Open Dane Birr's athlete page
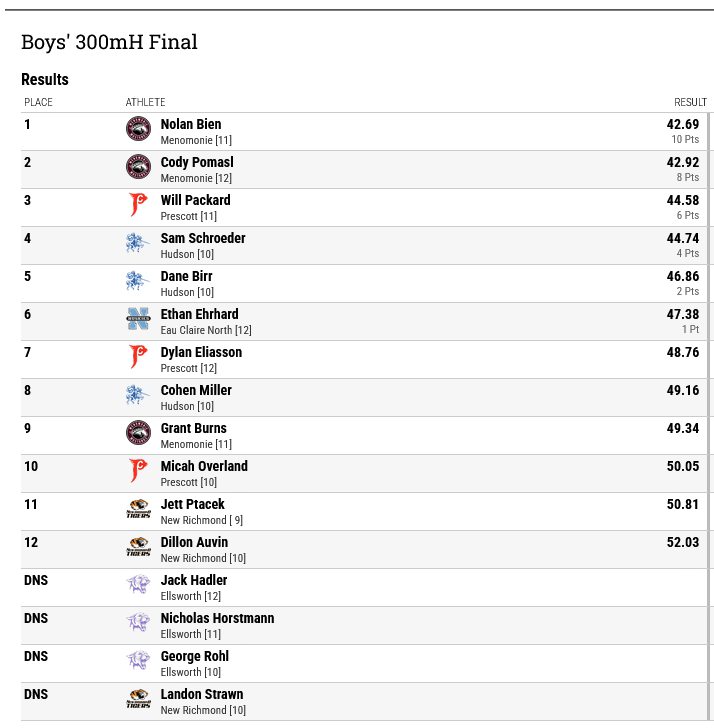The image size is (714, 728). pos(187,276)
